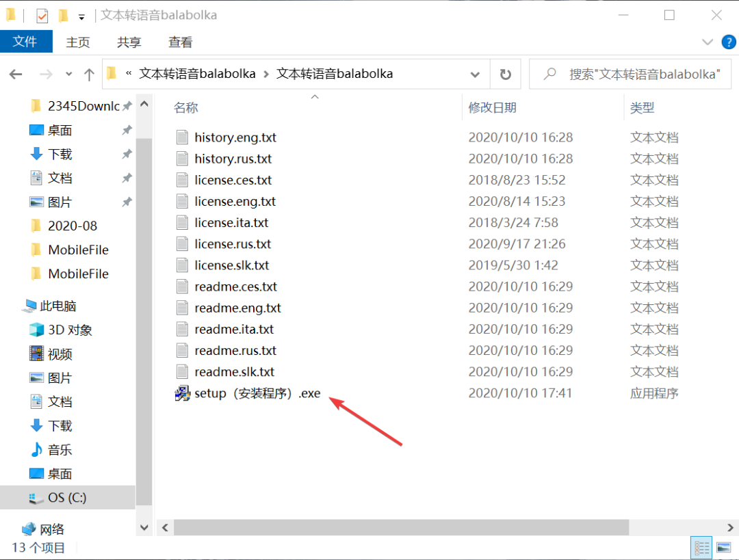Switch to the 查看 ribbon tab
The height and width of the screenshot is (560, 739).
pyautogui.click(x=180, y=42)
